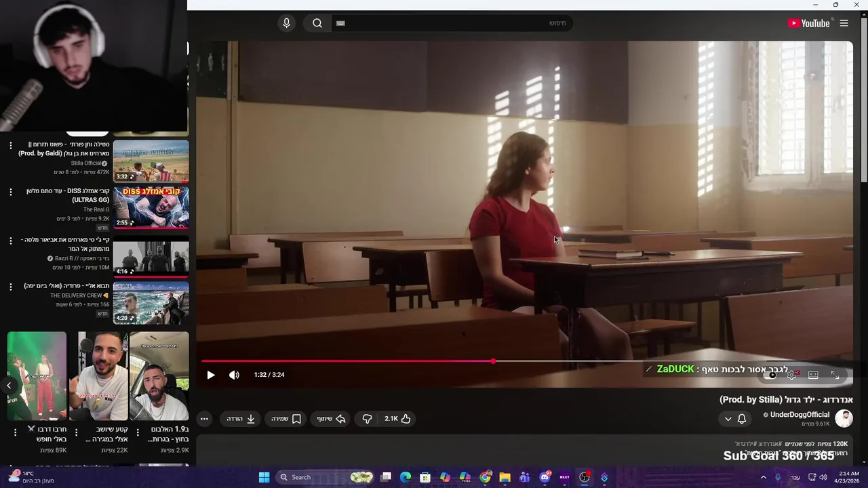Open the YouTube hamburger guide menu
Image resolution: width=868 pixels, height=488 pixels.
(x=844, y=23)
